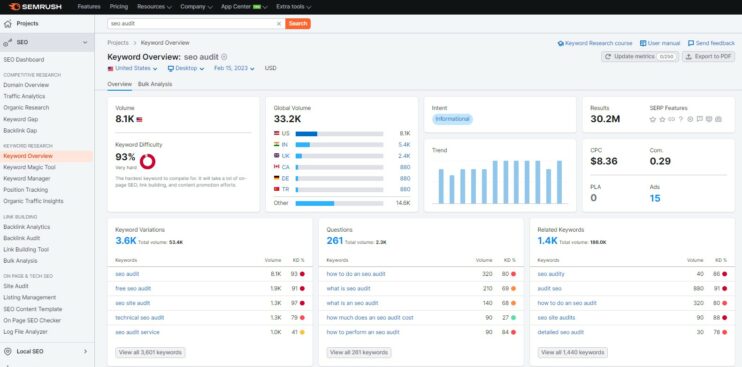Viewport: 742px width, 367px height.
Task: Open the Features menu
Action: (88, 7)
